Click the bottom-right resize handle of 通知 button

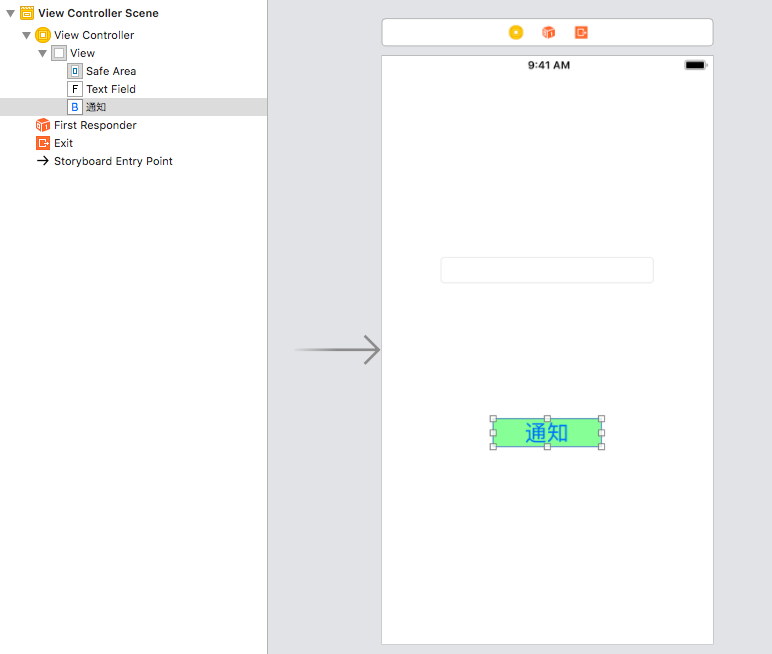click(x=602, y=447)
